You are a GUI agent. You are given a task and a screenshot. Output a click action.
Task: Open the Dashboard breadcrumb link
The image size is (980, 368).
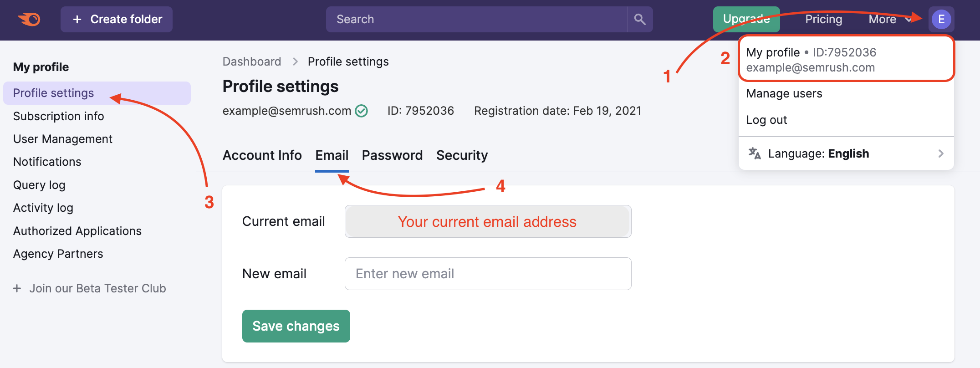pos(251,61)
